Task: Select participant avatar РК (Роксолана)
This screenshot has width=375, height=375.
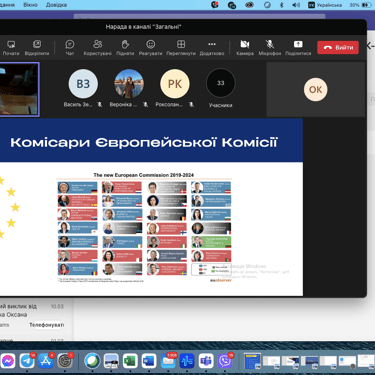Action: [x=175, y=84]
